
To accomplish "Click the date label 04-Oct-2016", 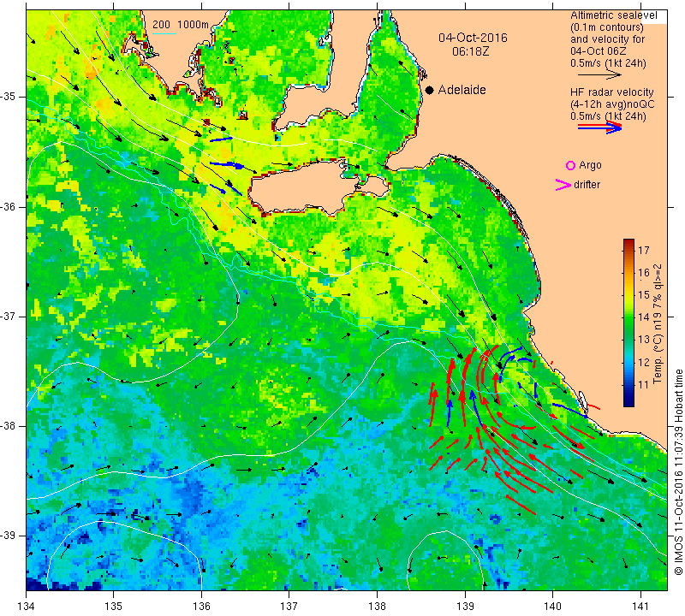I will tap(473, 38).
